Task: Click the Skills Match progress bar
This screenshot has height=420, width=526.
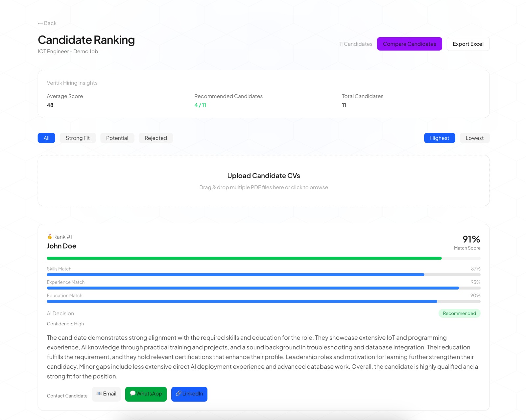Action: pyautogui.click(x=235, y=274)
